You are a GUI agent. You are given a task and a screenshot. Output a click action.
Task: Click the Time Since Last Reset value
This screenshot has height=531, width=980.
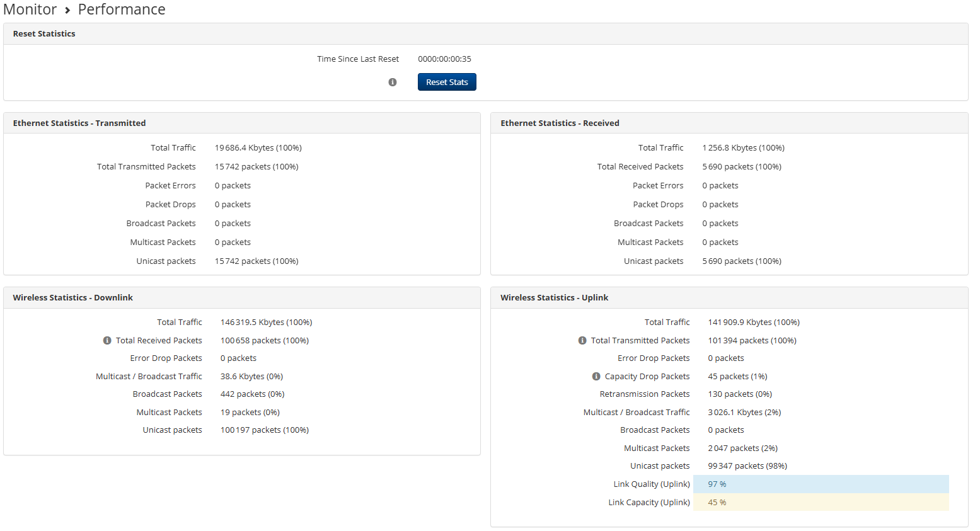coord(444,59)
